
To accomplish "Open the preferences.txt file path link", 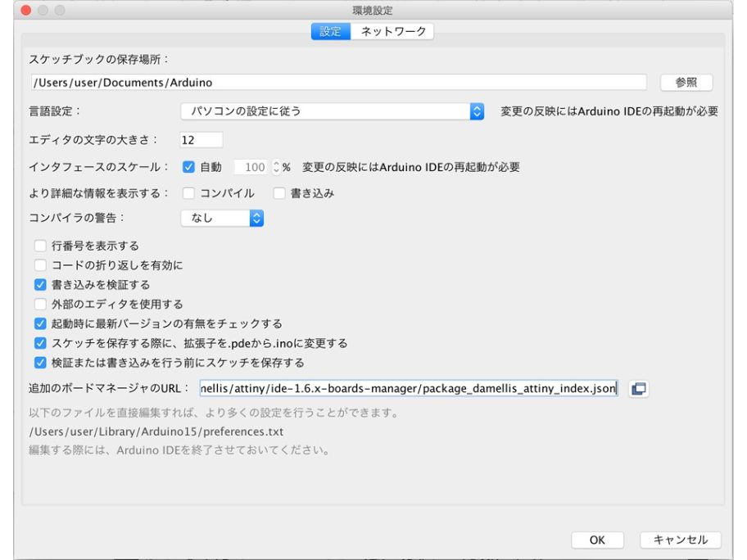I will [156, 431].
